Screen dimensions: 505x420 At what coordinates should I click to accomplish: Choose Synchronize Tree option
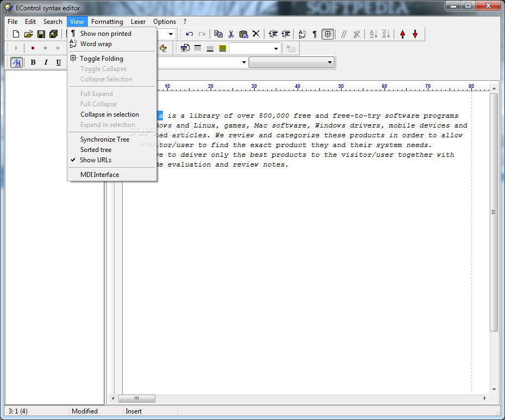coord(112,139)
